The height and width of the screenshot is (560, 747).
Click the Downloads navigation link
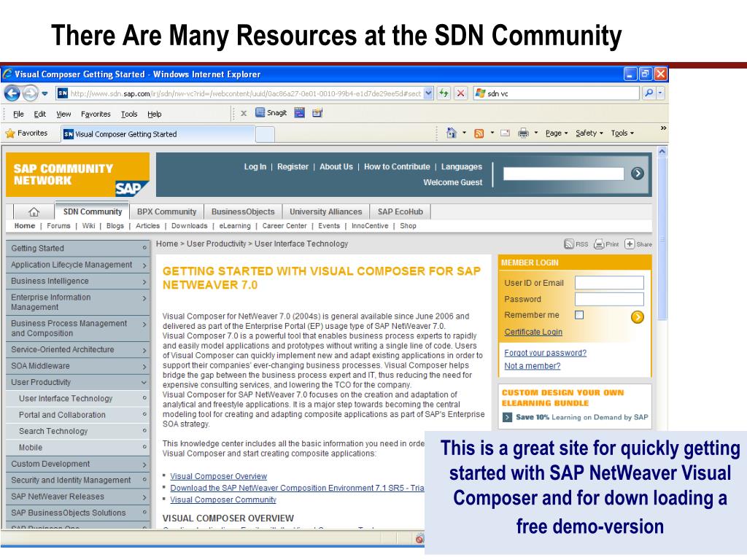[x=190, y=226]
